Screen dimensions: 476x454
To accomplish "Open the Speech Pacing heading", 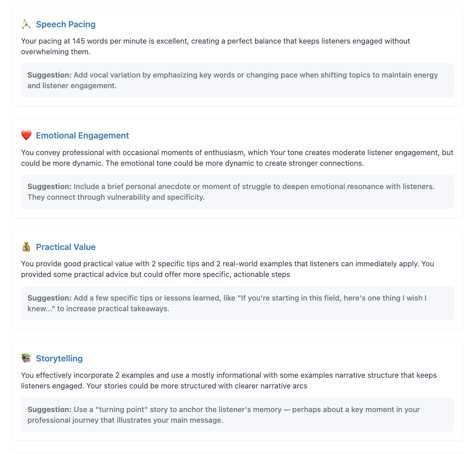I will [66, 24].
